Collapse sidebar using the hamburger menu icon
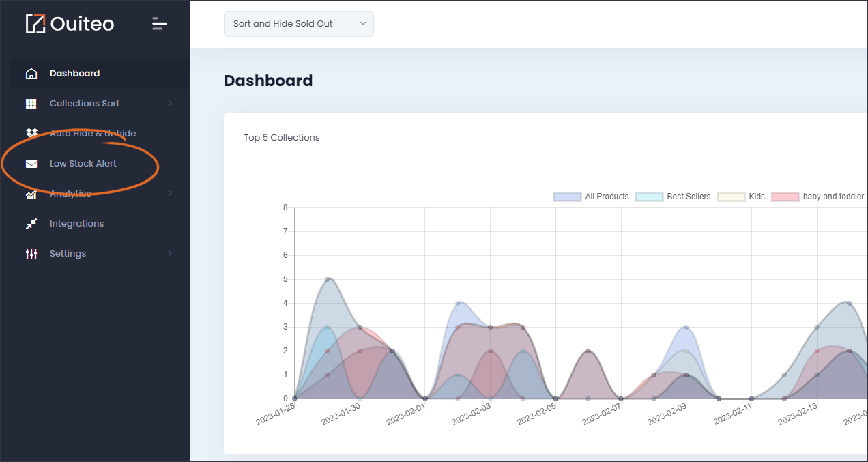 tap(159, 24)
